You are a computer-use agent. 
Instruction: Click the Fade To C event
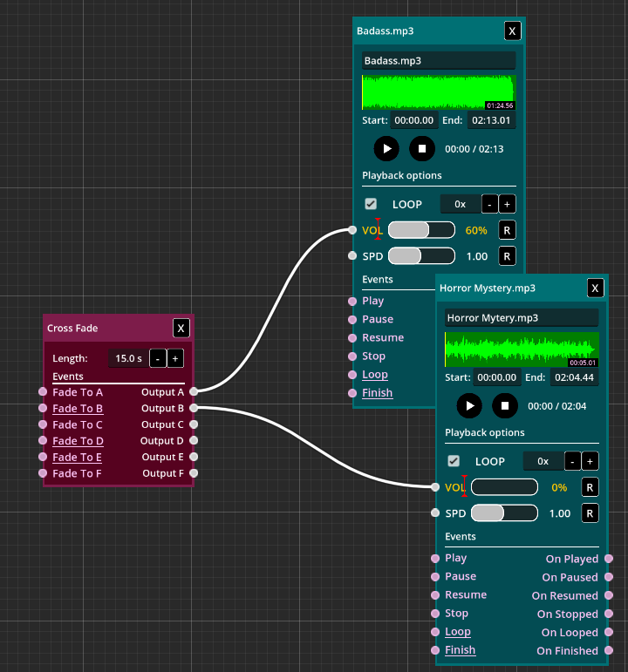(78, 424)
